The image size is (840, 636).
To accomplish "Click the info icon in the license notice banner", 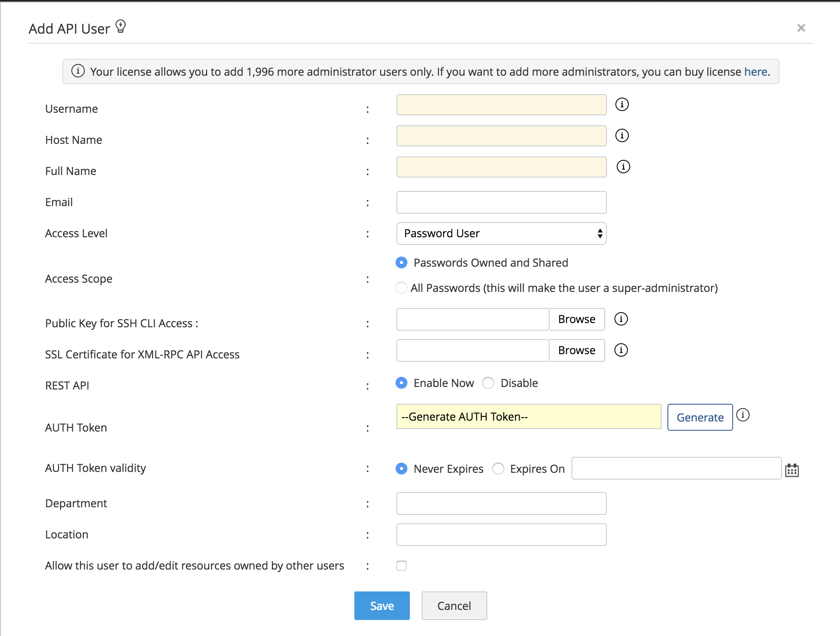I will 78,71.
